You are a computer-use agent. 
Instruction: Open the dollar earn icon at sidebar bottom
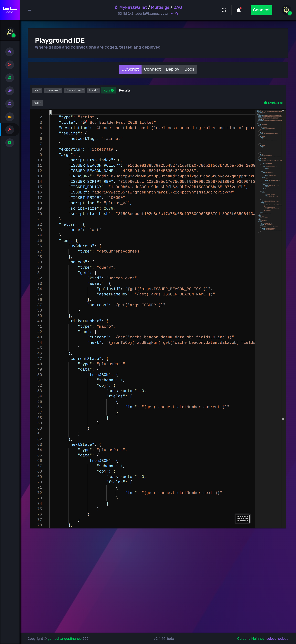(10, 143)
